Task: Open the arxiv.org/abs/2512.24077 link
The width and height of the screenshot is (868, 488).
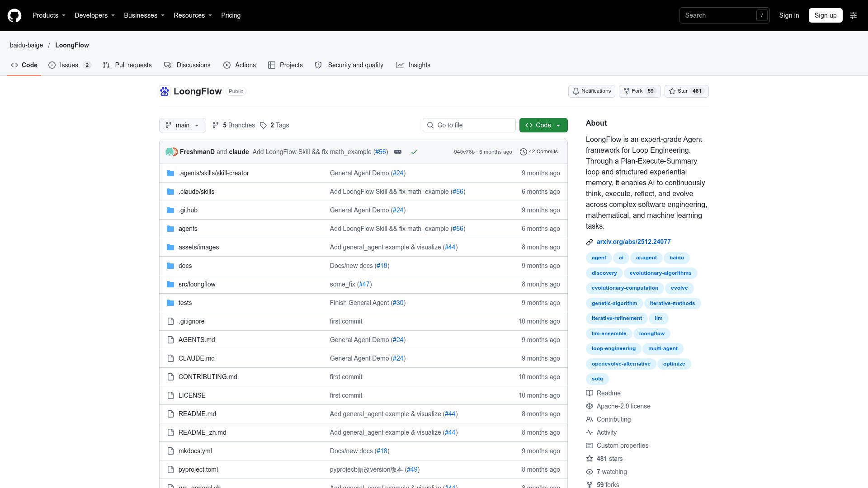Action: [633, 242]
